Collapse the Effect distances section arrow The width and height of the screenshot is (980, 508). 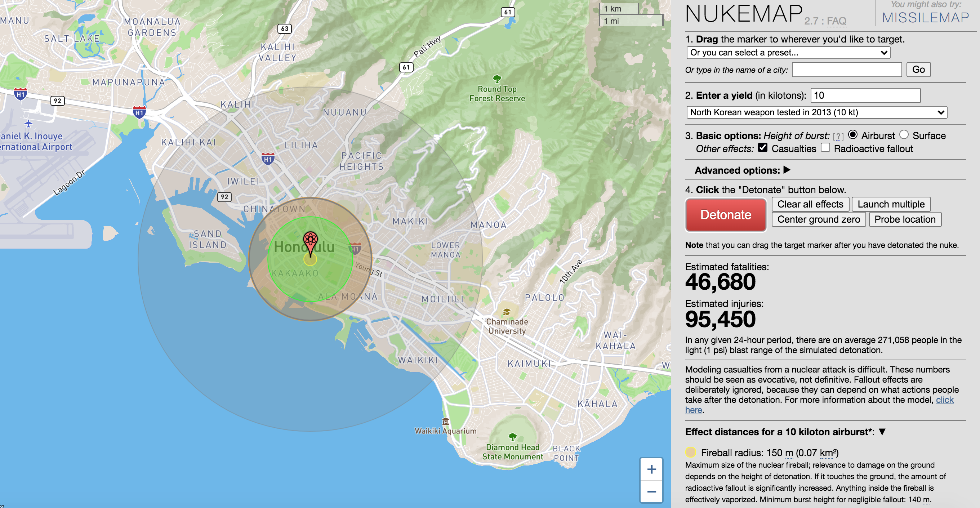pyautogui.click(x=882, y=432)
